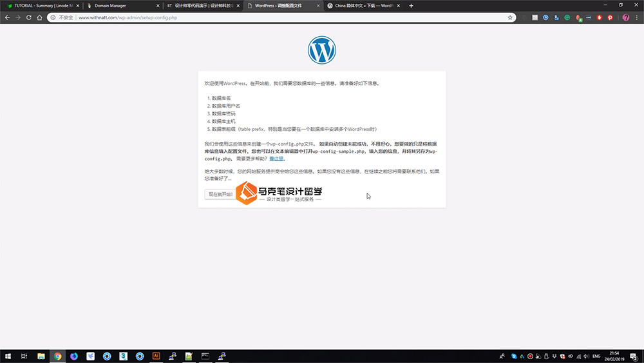The height and width of the screenshot is (363, 644).
Task: Click the blue download extension icon
Action: (x=556, y=17)
